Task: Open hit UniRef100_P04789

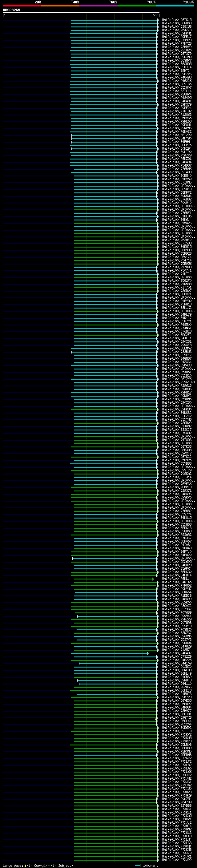Action: point(177,802)
